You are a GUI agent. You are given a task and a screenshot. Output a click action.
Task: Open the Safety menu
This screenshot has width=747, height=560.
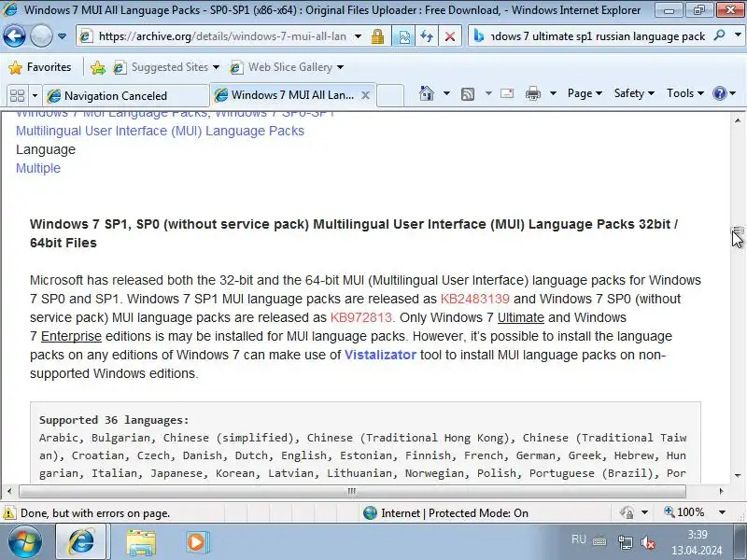[634, 93]
